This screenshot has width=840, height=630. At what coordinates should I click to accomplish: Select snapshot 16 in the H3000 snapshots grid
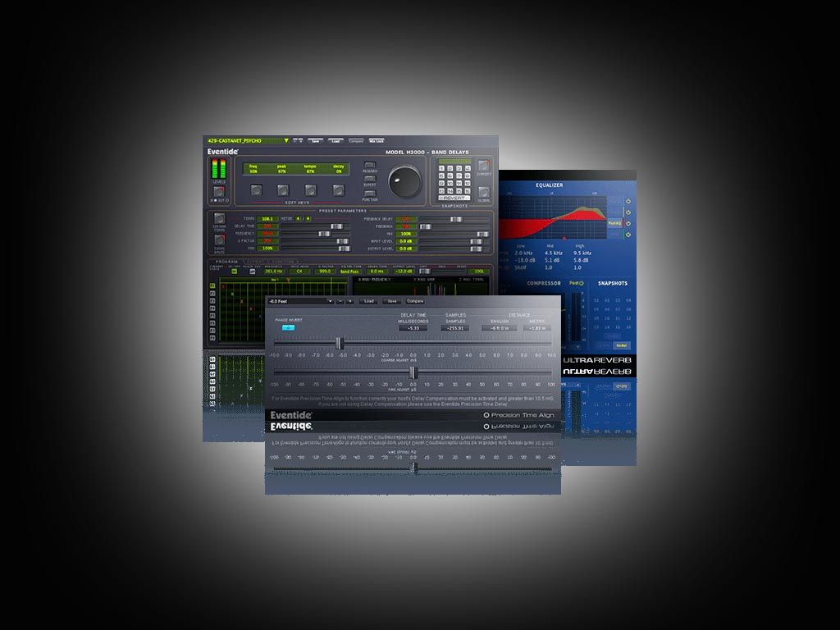click(467, 190)
